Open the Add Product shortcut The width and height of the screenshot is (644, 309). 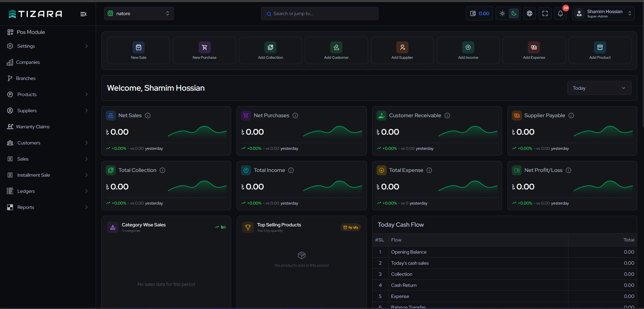pyautogui.click(x=600, y=50)
